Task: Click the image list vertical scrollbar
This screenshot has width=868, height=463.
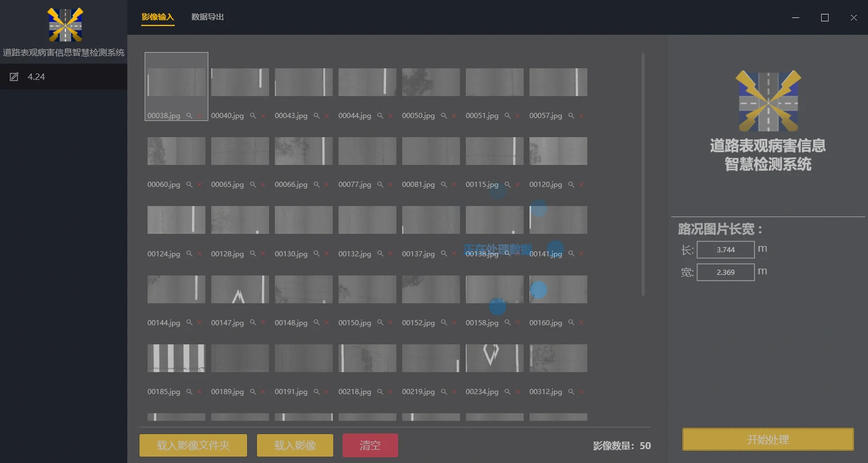Action: tap(643, 174)
